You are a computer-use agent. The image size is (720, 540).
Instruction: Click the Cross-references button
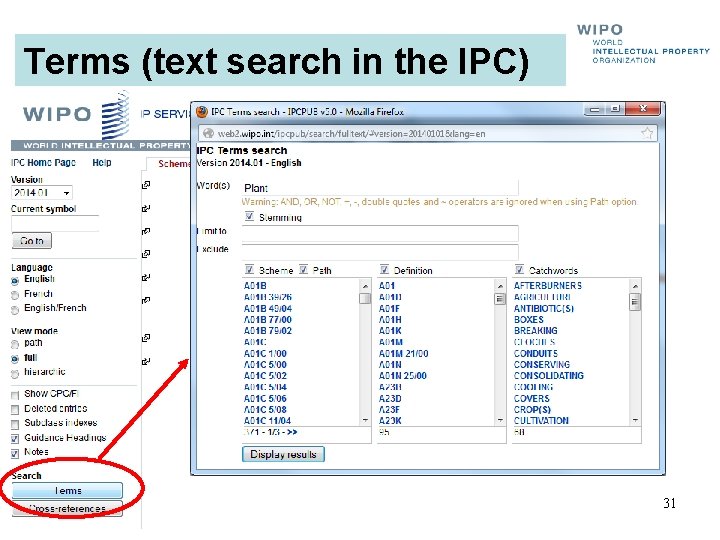coord(68,508)
